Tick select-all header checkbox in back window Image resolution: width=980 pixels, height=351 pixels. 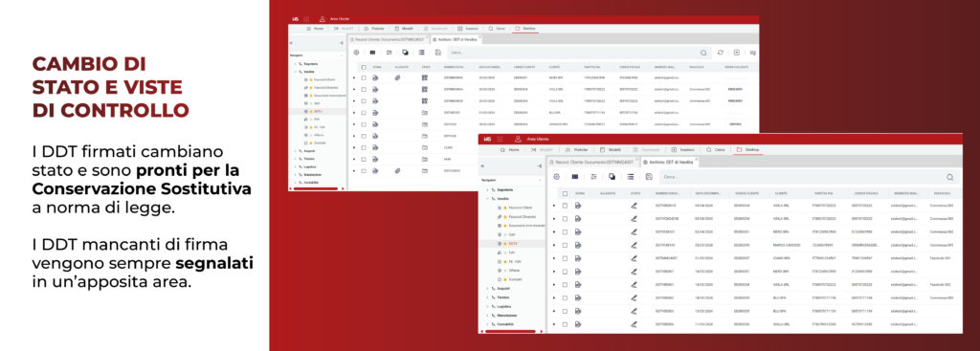pos(364,67)
